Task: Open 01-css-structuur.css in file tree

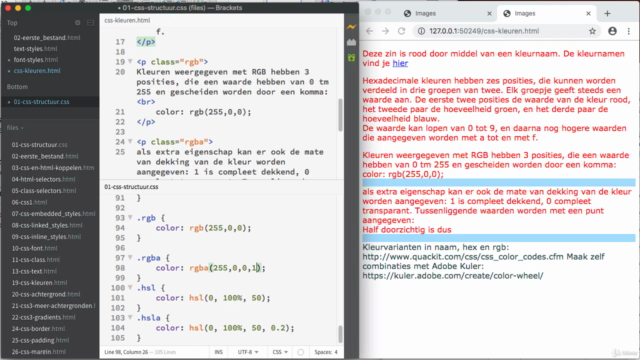Action: [x=39, y=144]
